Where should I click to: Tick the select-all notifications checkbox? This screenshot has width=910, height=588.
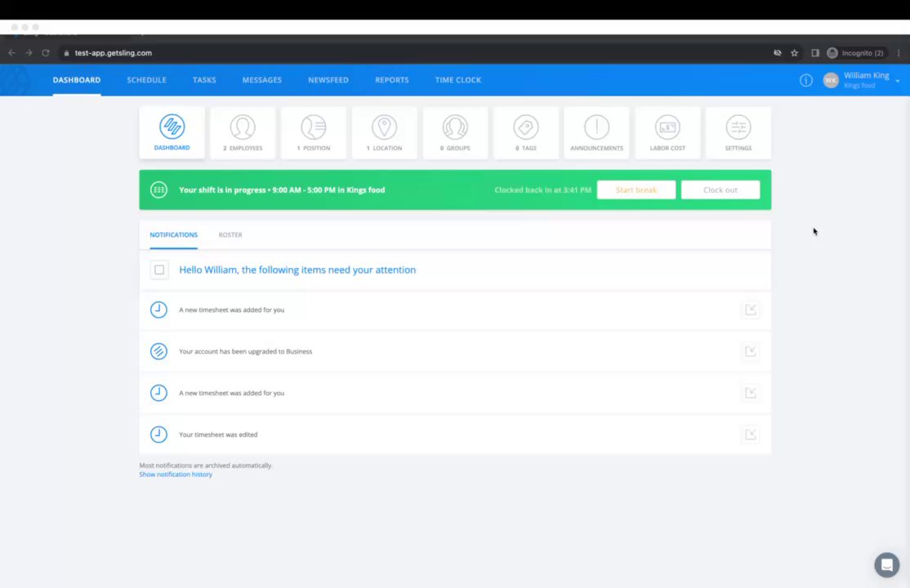(x=159, y=270)
